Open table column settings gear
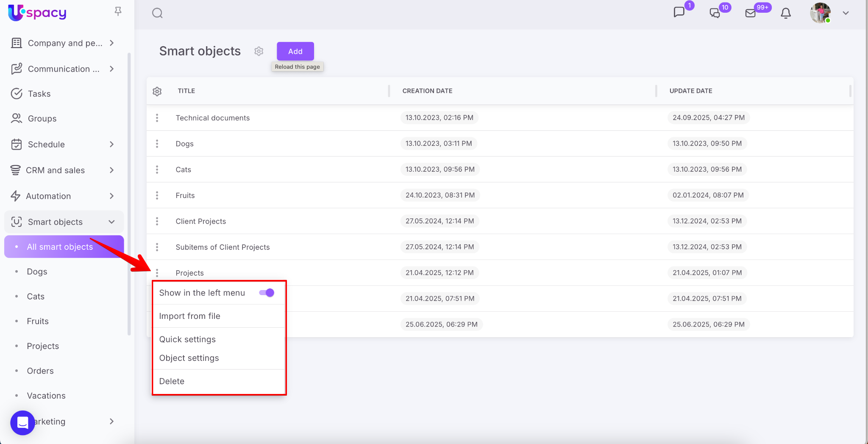This screenshot has height=444, width=868. [157, 91]
